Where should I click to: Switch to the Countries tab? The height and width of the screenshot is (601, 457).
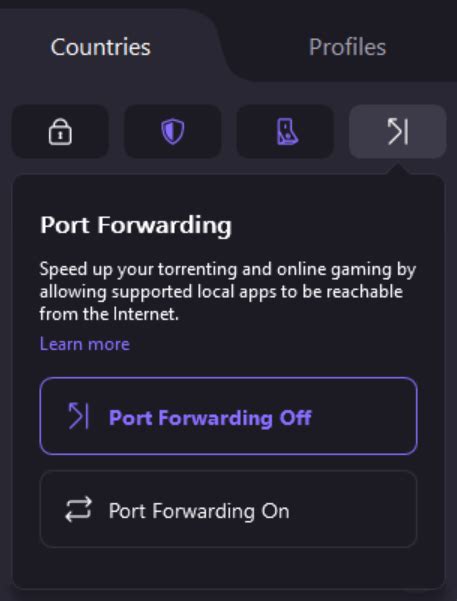pyautogui.click(x=101, y=47)
